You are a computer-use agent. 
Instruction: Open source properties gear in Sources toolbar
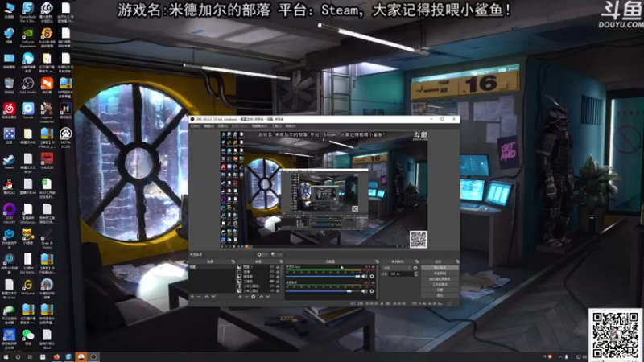click(254, 296)
